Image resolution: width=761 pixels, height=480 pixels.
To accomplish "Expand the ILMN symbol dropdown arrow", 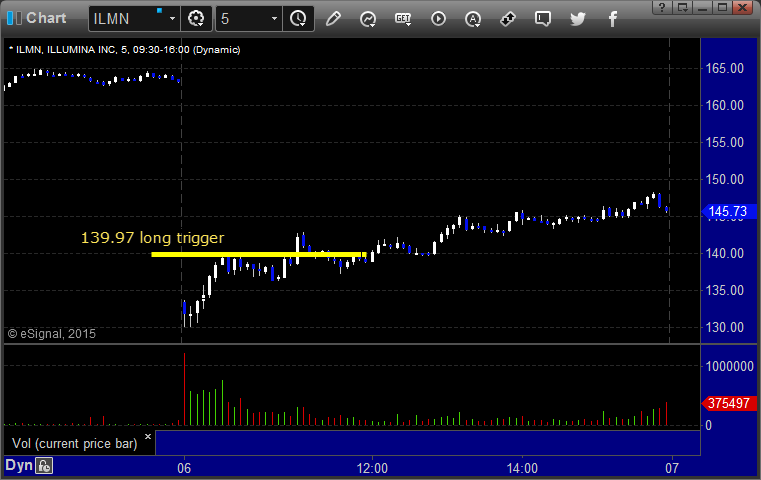I will pos(172,19).
